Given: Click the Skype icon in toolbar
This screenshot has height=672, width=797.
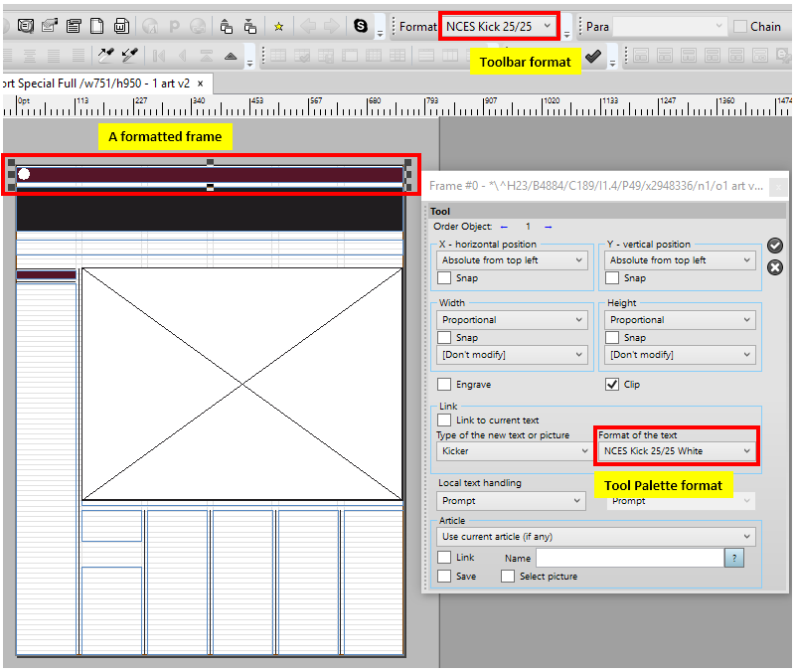Looking at the screenshot, I should click(x=361, y=26).
